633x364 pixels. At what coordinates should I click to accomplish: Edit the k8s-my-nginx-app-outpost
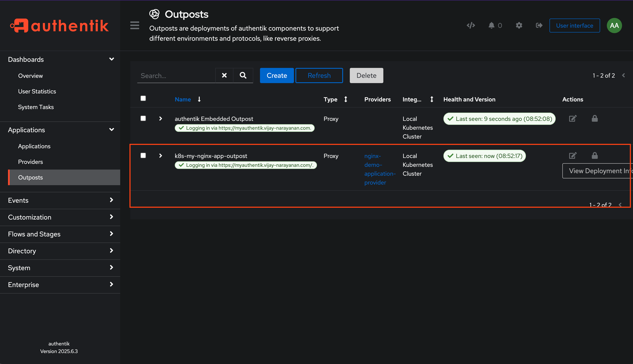click(572, 155)
